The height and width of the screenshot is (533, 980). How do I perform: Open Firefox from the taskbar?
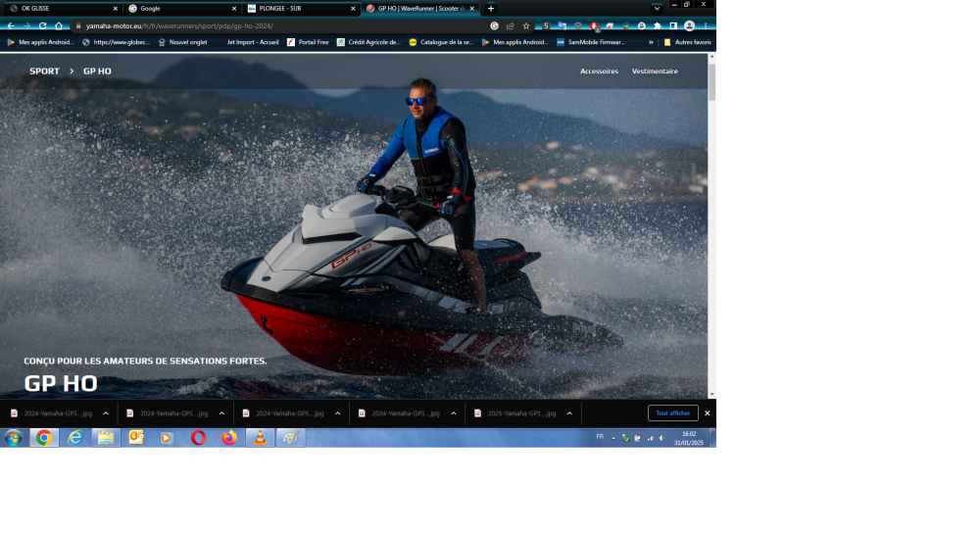[x=229, y=438]
